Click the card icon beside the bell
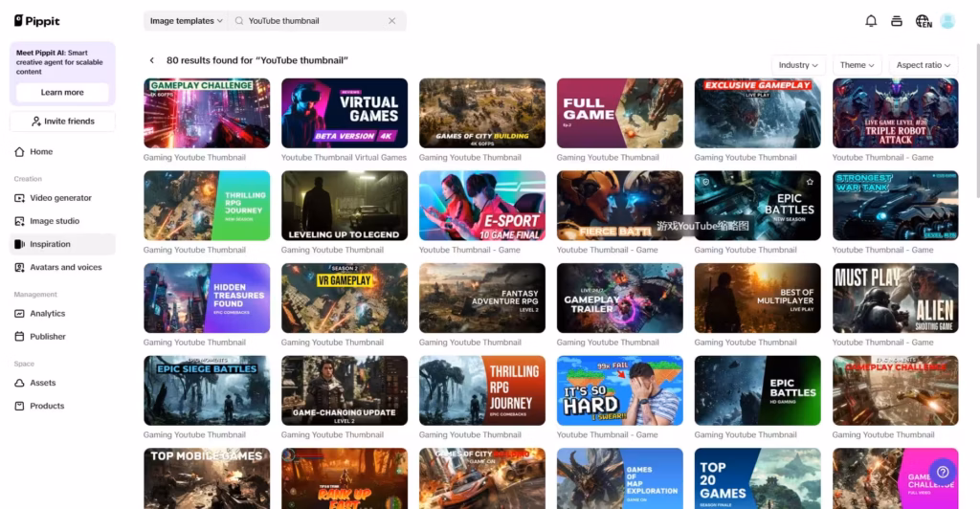 (897, 21)
